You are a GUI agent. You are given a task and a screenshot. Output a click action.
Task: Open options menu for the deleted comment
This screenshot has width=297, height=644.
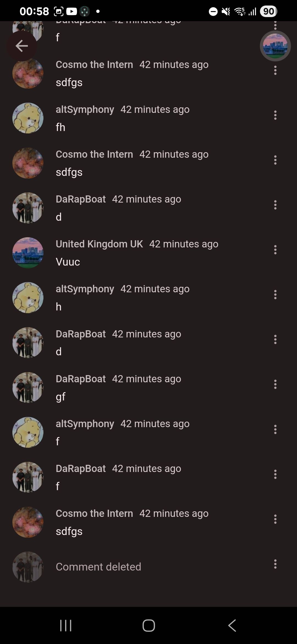(275, 564)
